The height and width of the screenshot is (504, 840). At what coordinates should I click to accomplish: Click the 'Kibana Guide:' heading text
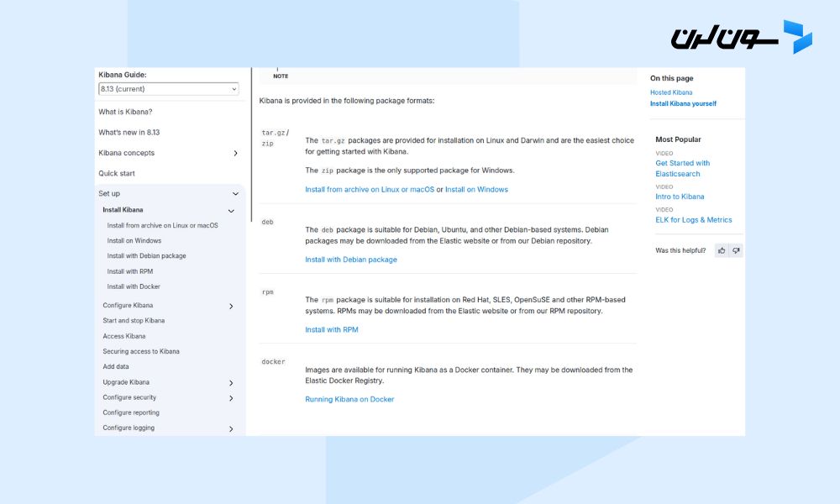click(122, 75)
